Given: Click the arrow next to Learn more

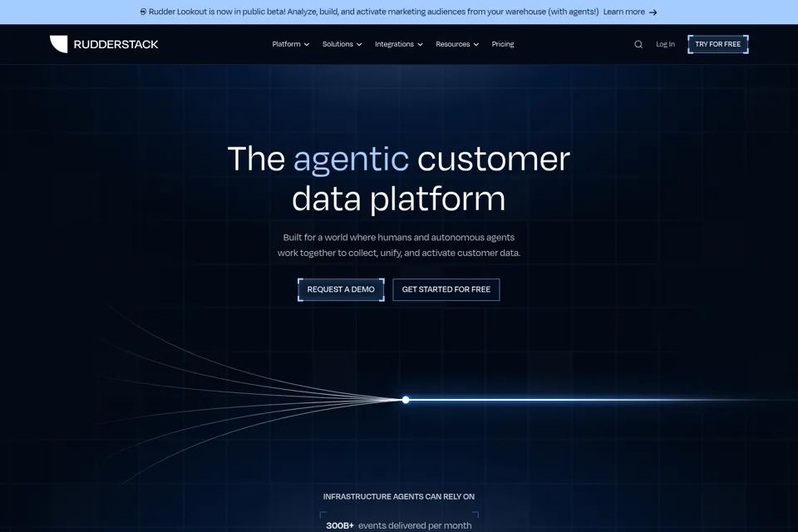Looking at the screenshot, I should point(653,12).
